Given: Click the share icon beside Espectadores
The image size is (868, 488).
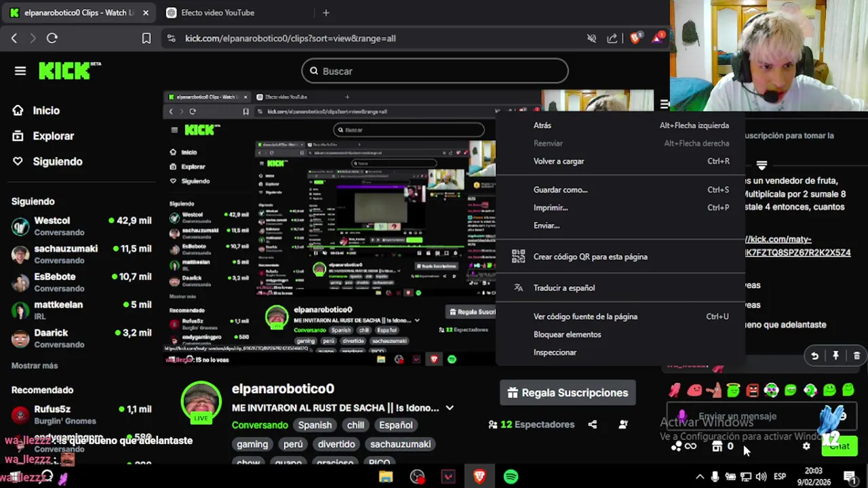Looking at the screenshot, I should 593,424.
